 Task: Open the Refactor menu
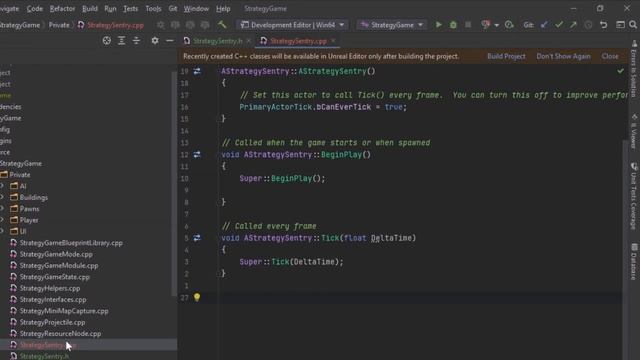tap(62, 9)
